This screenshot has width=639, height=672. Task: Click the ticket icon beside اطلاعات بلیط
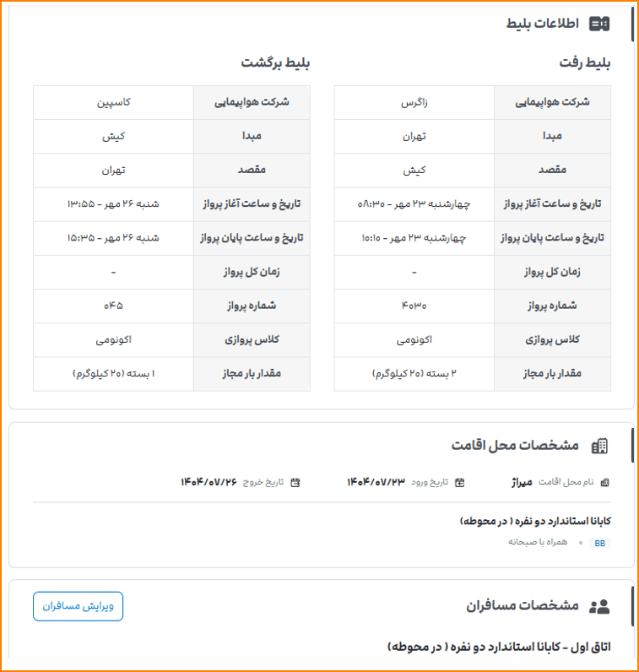[599, 24]
